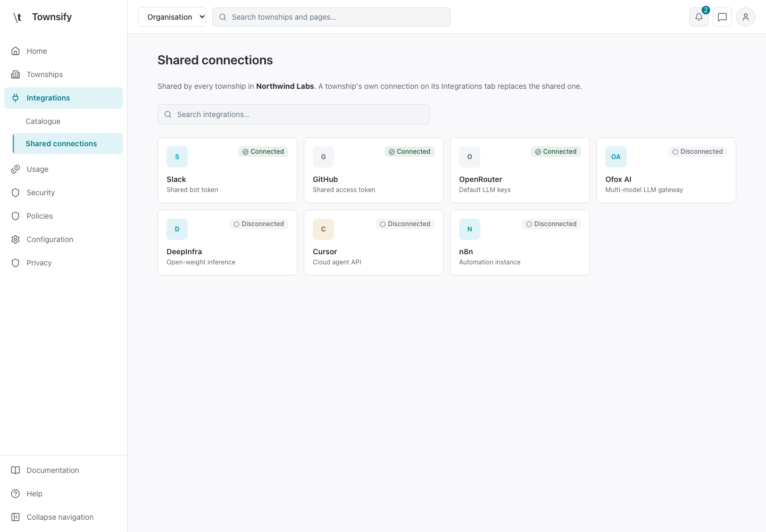Open the Documentation link

[x=63, y=470]
